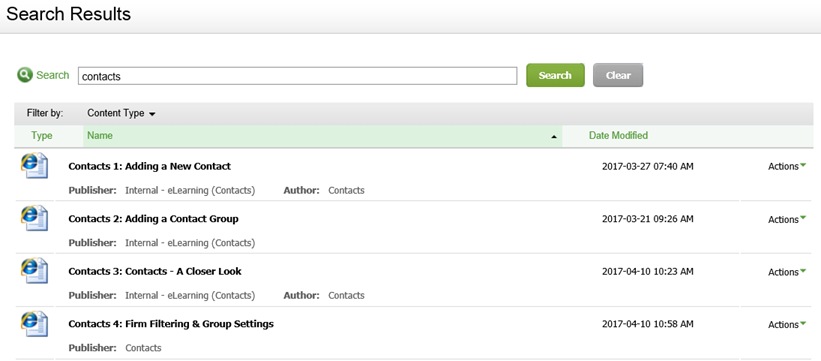821x361 pixels.
Task: Focus the search field containing contacts
Action: tap(297, 76)
